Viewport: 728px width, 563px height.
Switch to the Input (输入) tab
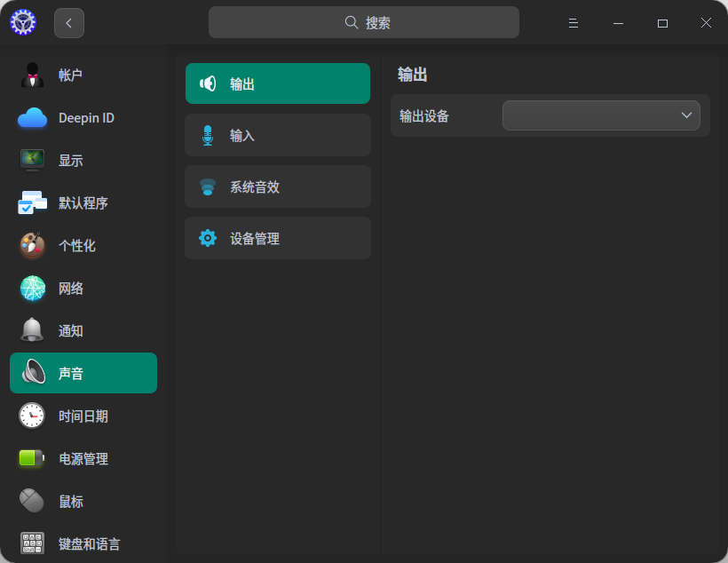(277, 136)
